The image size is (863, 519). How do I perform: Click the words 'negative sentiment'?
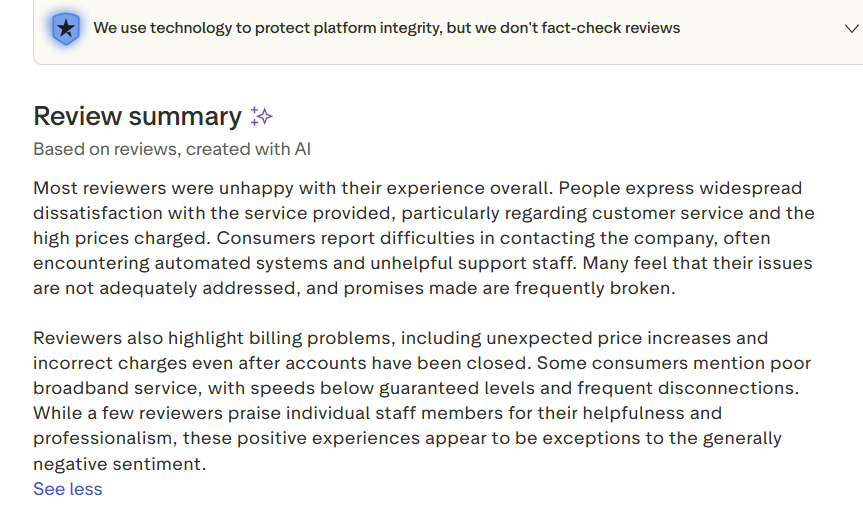pos(118,463)
